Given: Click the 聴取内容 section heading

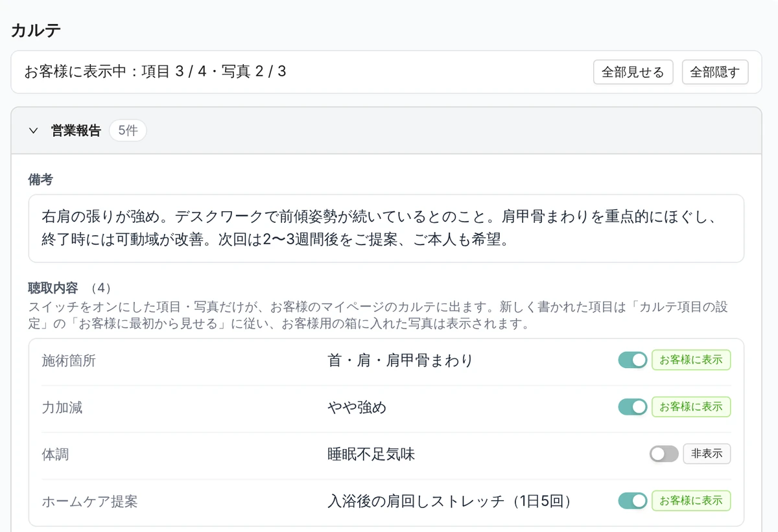Looking at the screenshot, I should [x=53, y=287].
